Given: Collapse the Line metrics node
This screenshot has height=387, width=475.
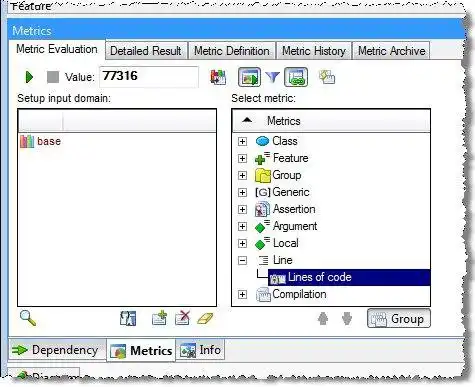Looking at the screenshot, I should [242, 260].
